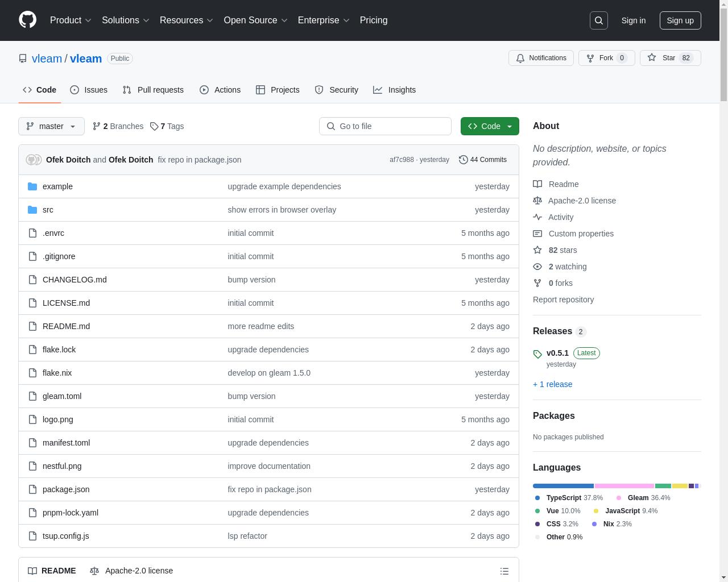The height and width of the screenshot is (582, 728).
Task: Click the tag icon beside v0.5.1 release
Action: pos(537,354)
